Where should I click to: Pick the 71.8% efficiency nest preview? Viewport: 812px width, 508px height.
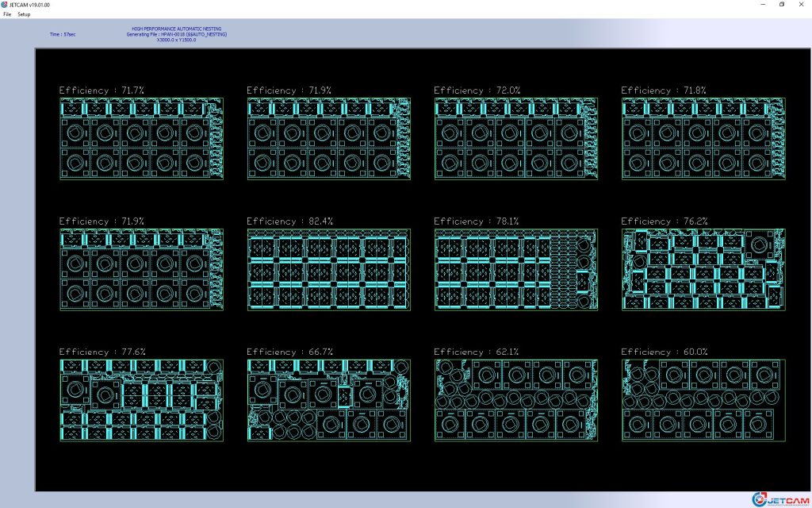703,139
